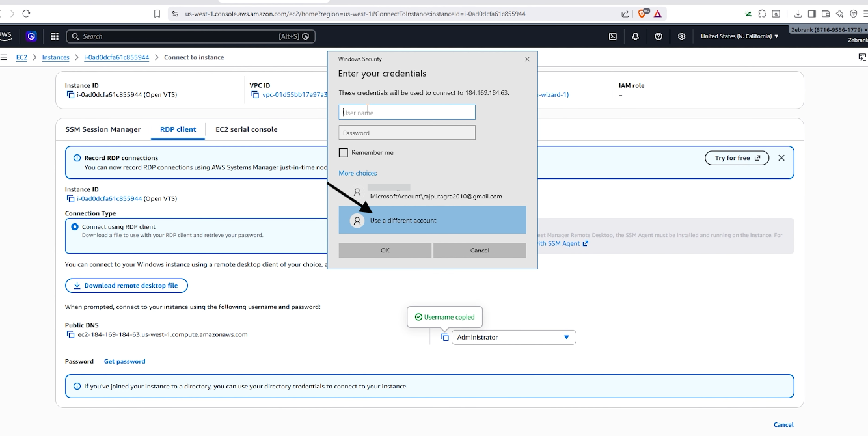Open Brave Shields lion icon
Viewport: 868px width, 436px height.
[642, 13]
